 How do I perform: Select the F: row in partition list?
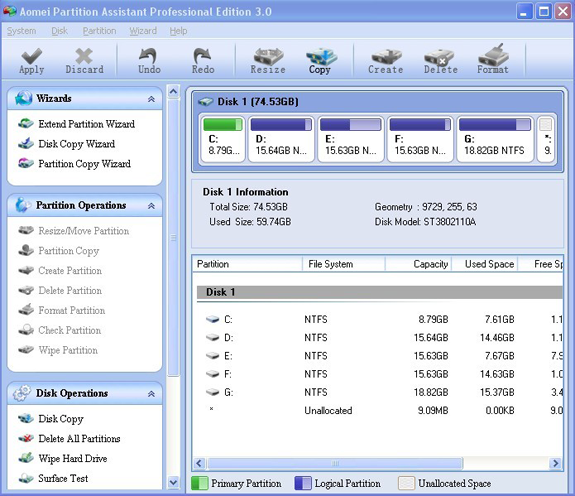pyautogui.click(x=379, y=374)
